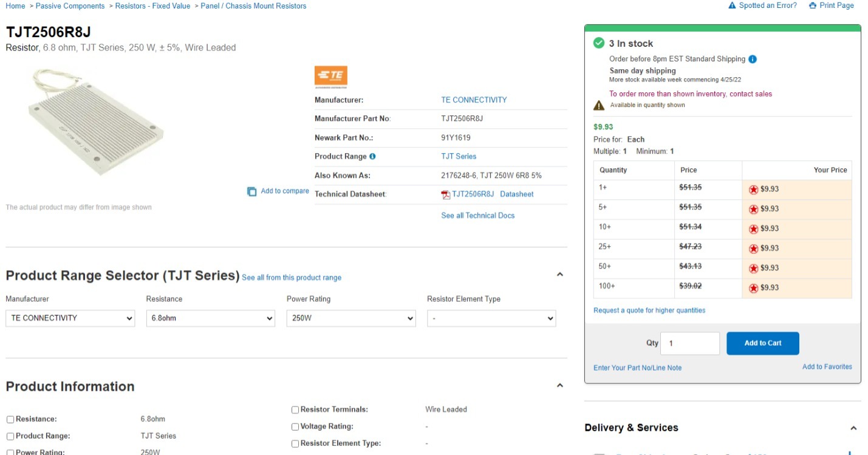Click Add to compare link text
868x455 pixels.
coord(285,191)
